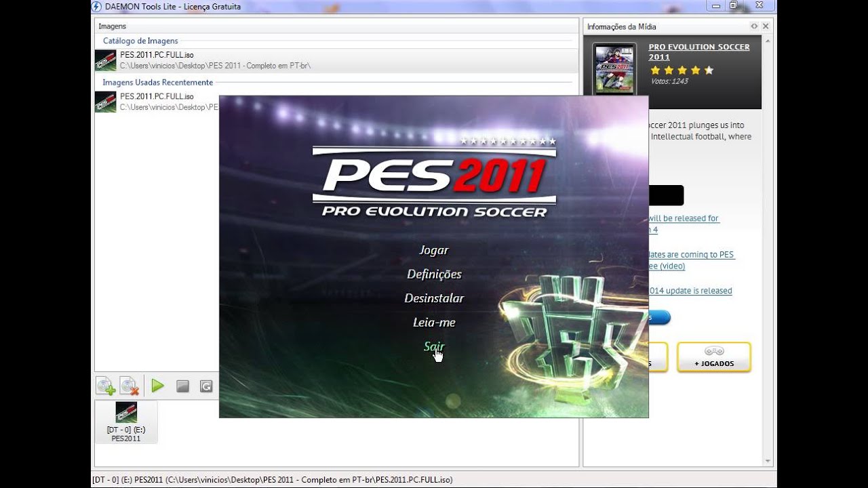
Task: Choose Desinstalar in the PES 2011 launcher
Action: point(434,298)
